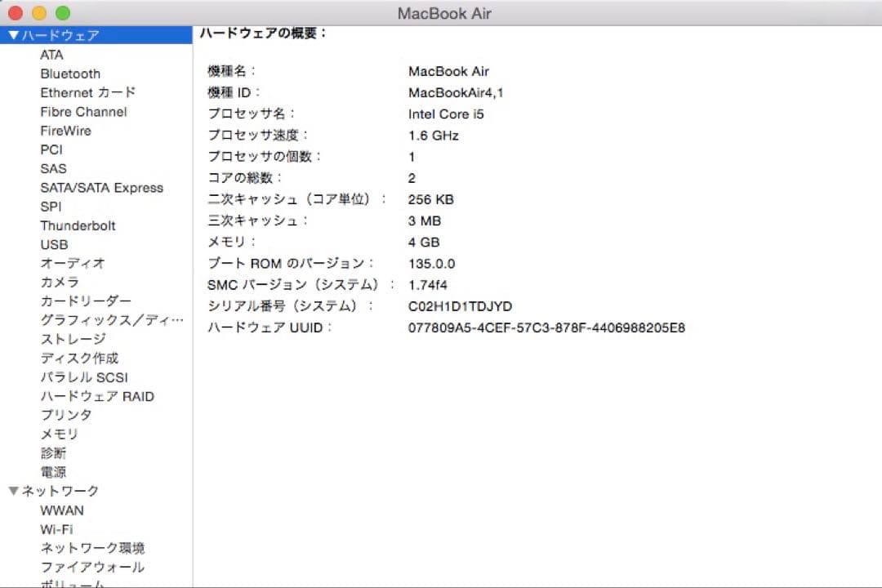This screenshot has height=588, width=882.
Task: Select Wi-Fi in sidebar
Action: pos(56,529)
